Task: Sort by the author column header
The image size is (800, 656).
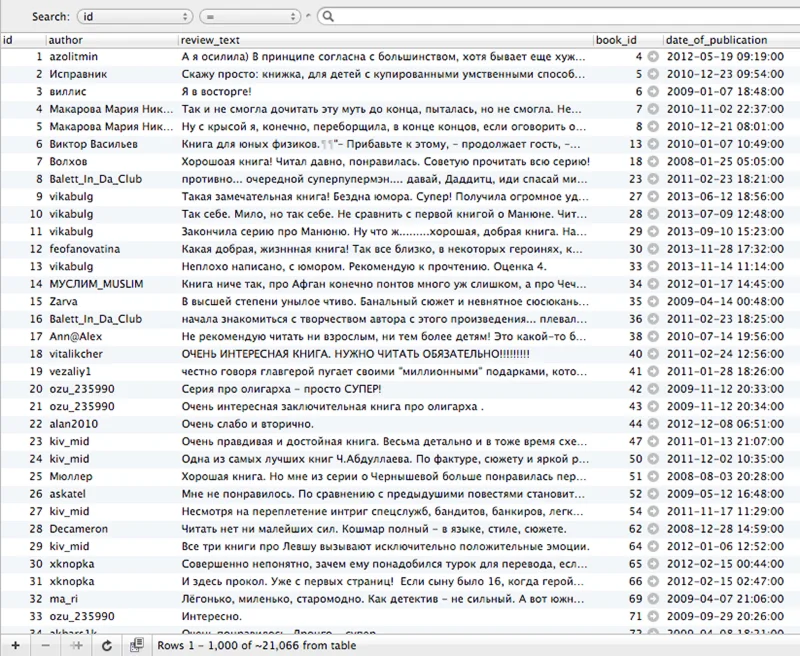Action: tap(110, 39)
